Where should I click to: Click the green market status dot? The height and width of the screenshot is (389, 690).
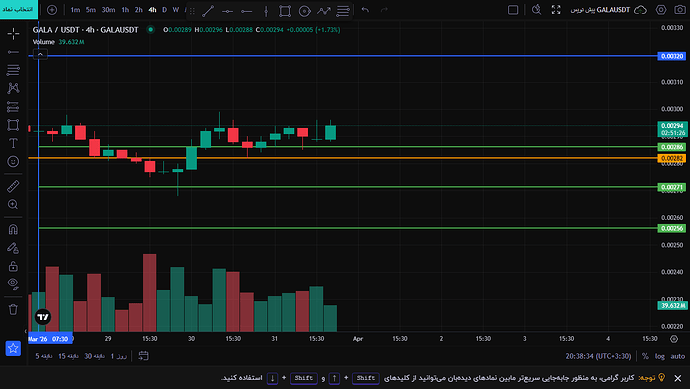coord(150,29)
